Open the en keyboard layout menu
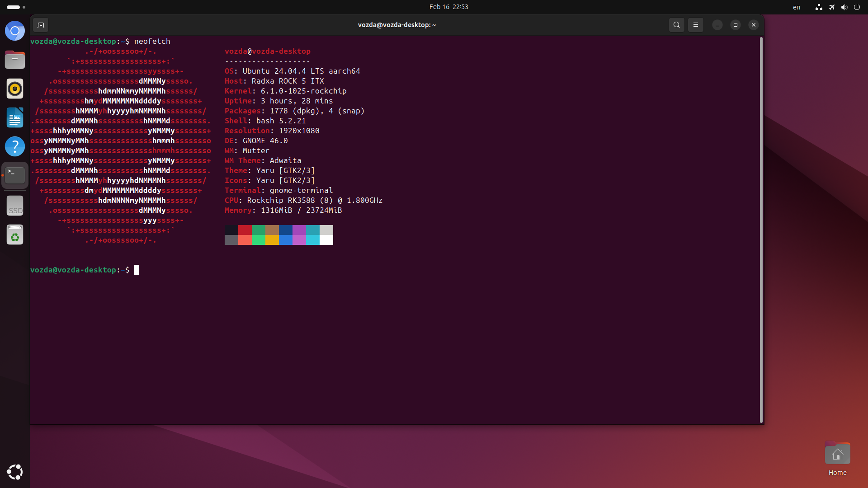The height and width of the screenshot is (488, 868). point(797,7)
